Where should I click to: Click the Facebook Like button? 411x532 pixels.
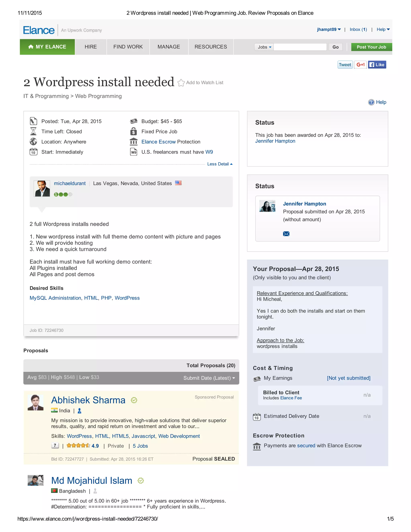[x=377, y=65]
